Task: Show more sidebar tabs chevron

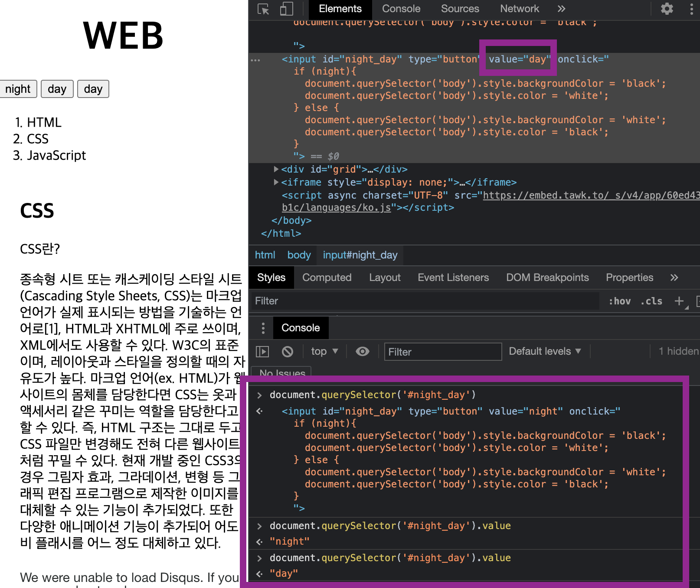Action: (674, 278)
